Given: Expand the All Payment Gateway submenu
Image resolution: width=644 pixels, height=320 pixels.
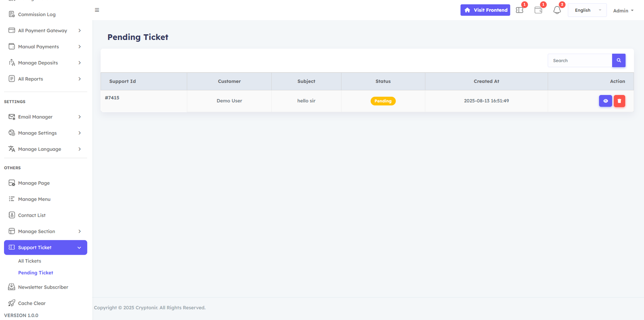Looking at the screenshot, I should pyautogui.click(x=79, y=31).
